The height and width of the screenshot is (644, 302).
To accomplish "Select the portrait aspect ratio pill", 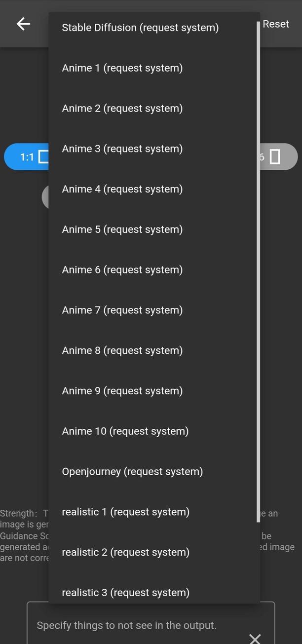I will tap(278, 157).
